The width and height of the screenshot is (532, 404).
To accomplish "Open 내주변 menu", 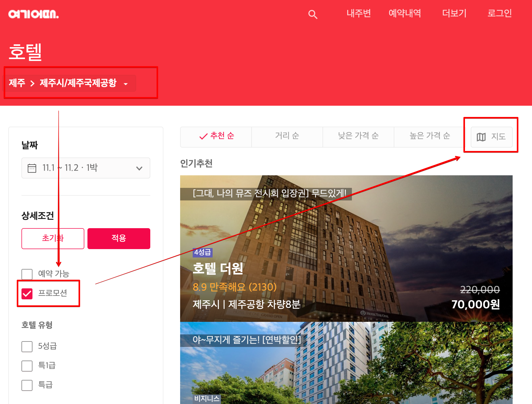I will [x=359, y=13].
